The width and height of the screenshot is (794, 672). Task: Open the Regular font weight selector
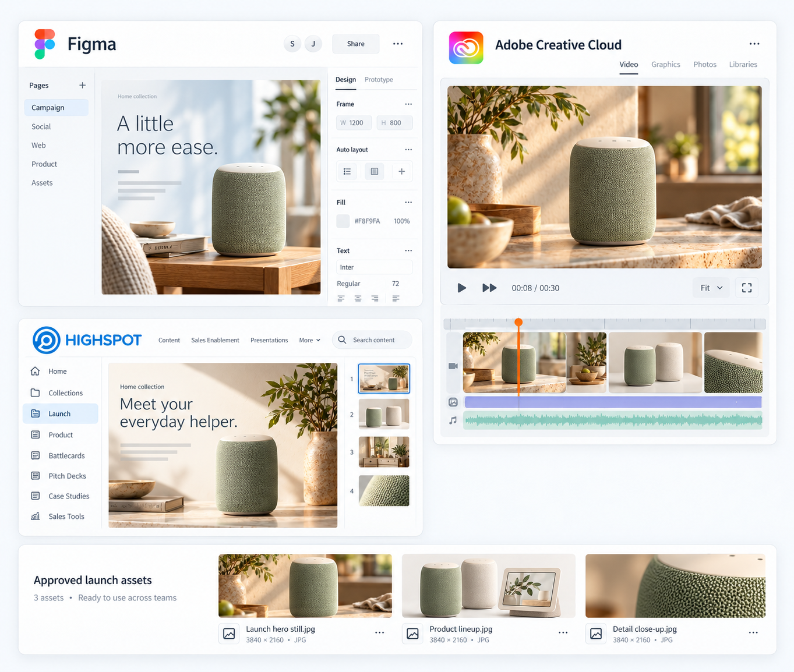(349, 284)
